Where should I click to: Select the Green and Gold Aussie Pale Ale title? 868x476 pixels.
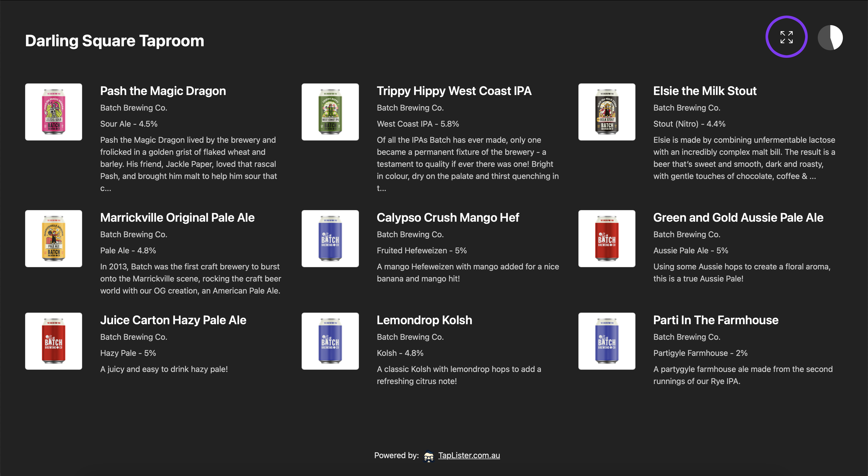[x=738, y=218]
